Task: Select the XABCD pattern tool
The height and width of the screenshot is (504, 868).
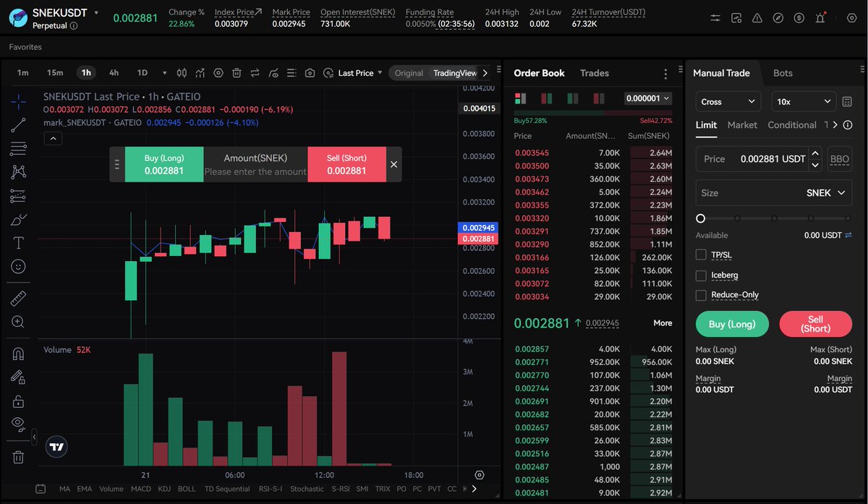Action: pyautogui.click(x=18, y=172)
